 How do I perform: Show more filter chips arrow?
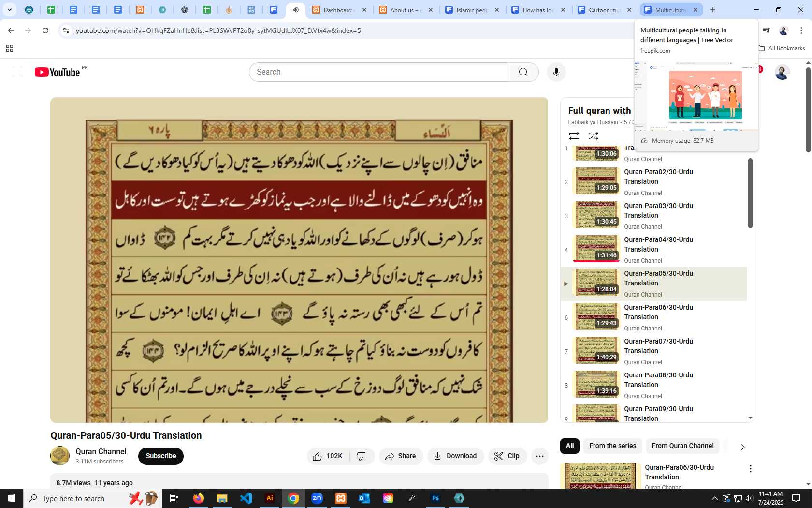742,447
